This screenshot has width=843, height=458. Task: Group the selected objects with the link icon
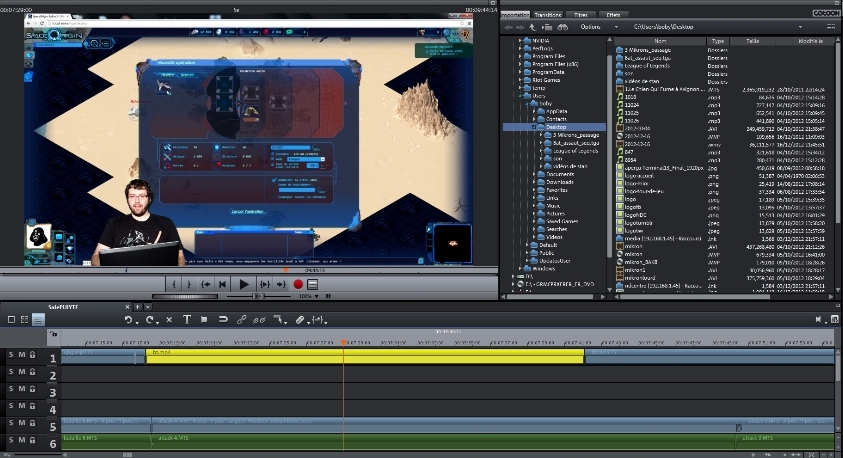pos(241,320)
